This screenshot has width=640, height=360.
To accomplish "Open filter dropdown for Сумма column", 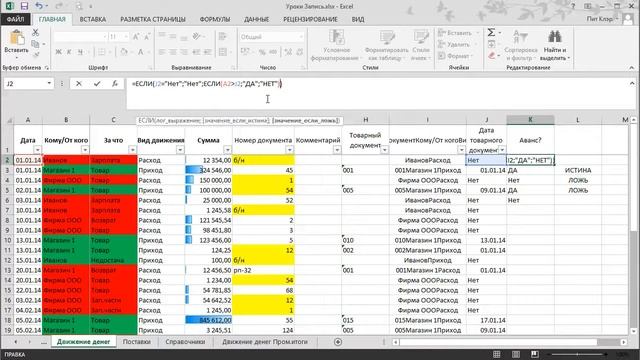I will (227, 150).
